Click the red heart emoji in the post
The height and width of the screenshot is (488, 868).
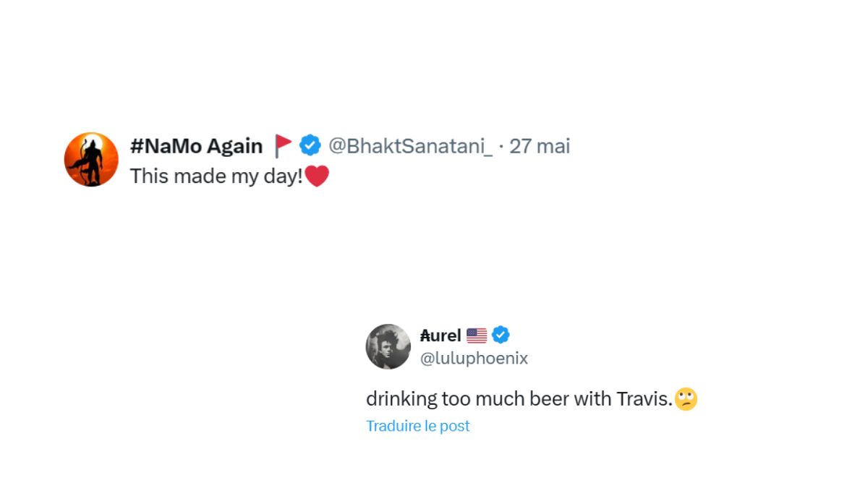[x=317, y=176]
